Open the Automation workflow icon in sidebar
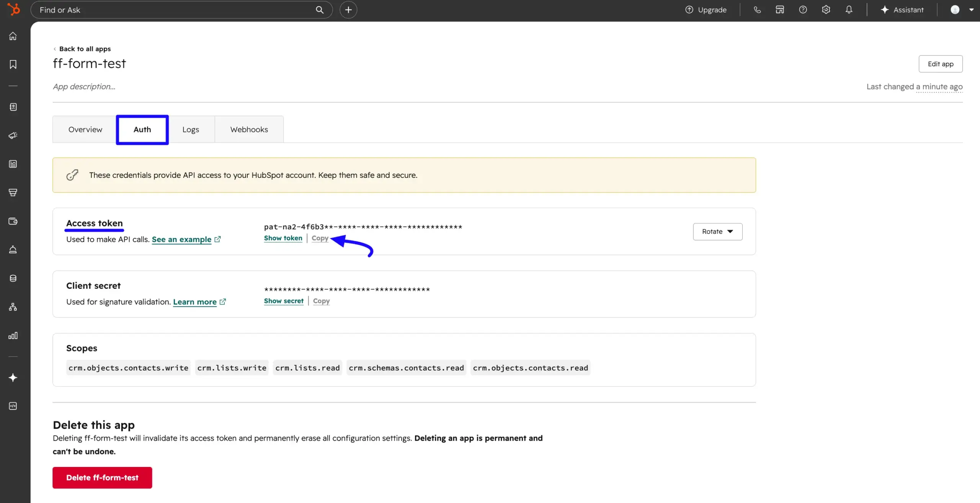980x503 pixels. (x=13, y=307)
